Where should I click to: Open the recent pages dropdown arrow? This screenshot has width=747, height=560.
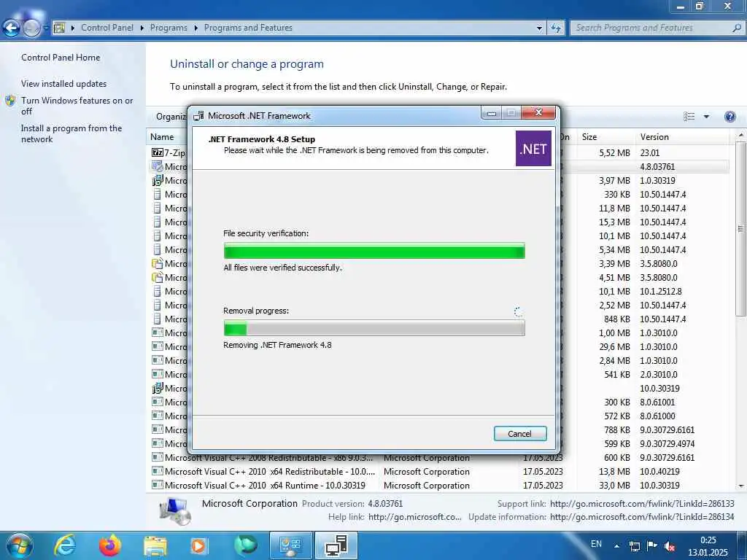(46, 28)
